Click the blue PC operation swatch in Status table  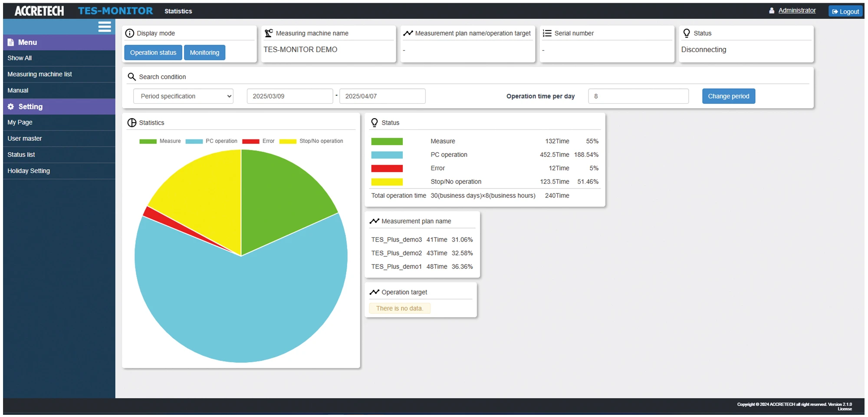[x=387, y=155]
